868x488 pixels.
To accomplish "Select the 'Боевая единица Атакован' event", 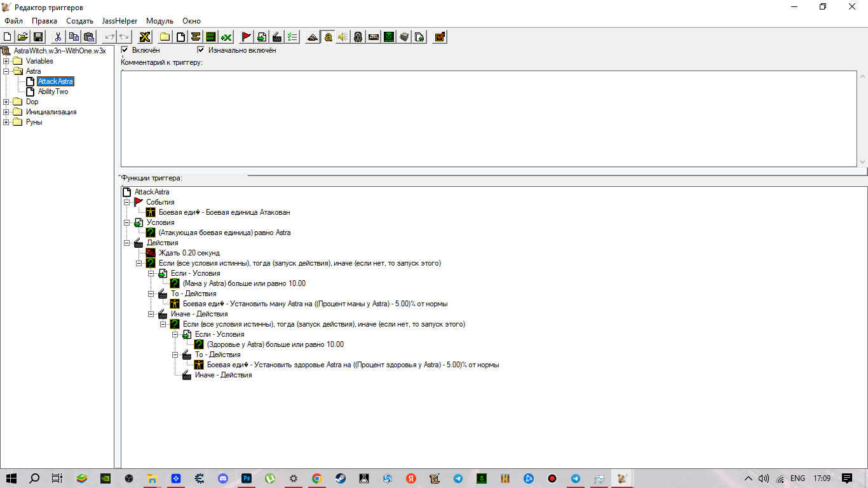I will click(x=224, y=212).
